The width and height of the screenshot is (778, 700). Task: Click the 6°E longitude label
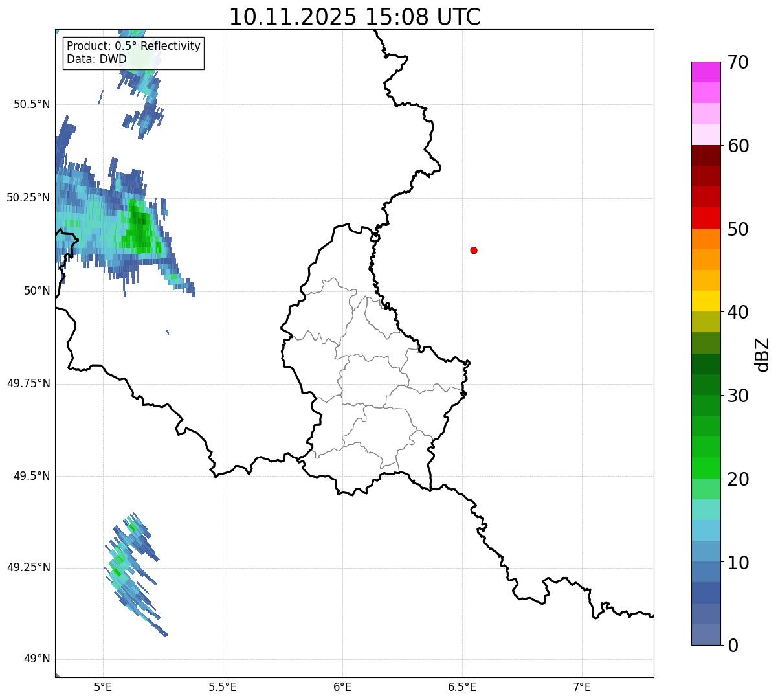[x=342, y=686]
